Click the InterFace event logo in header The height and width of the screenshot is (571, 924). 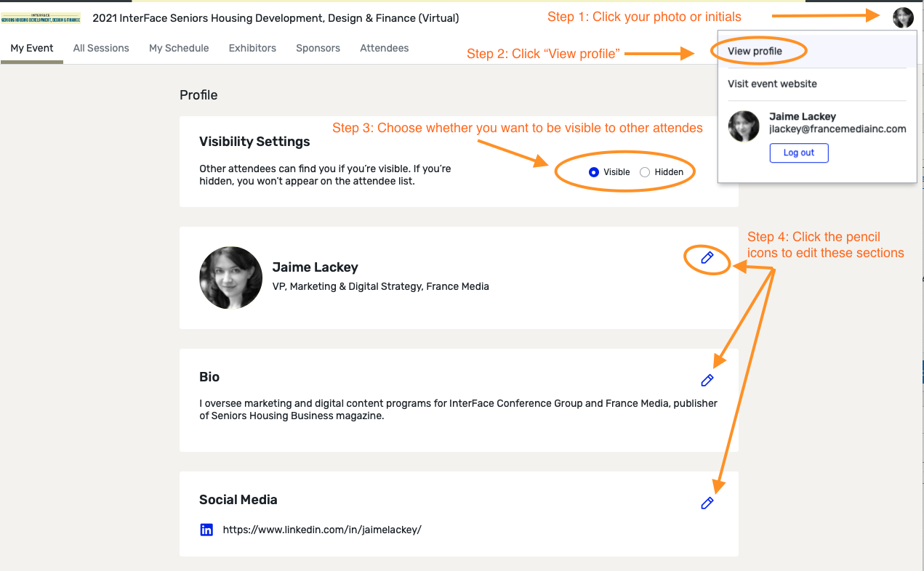41,17
